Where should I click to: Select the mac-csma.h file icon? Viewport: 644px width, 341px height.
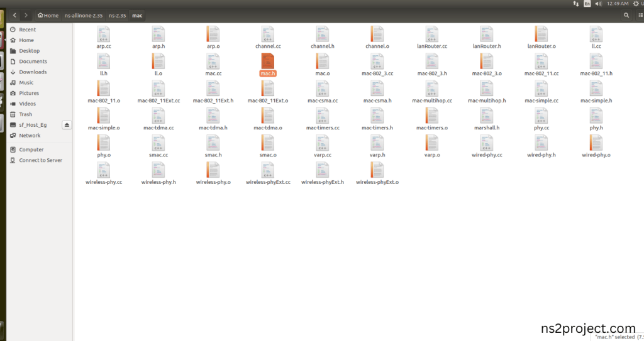tap(377, 88)
